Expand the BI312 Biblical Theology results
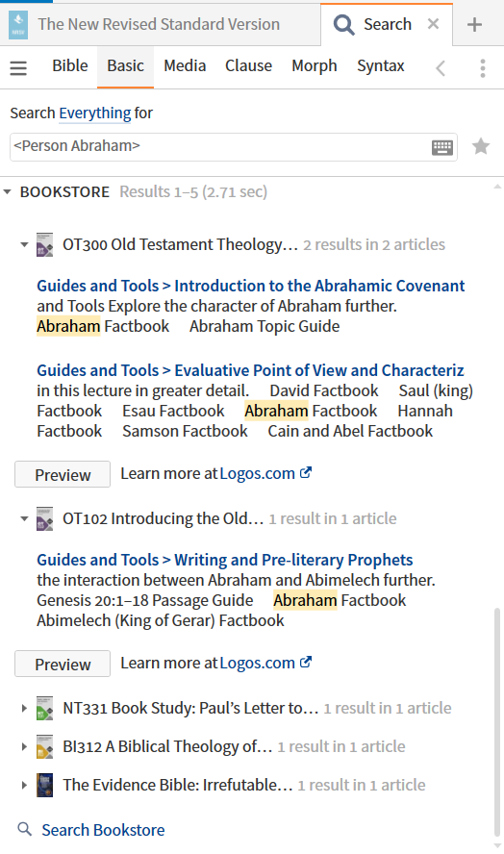The width and height of the screenshot is (504, 854). [x=24, y=746]
